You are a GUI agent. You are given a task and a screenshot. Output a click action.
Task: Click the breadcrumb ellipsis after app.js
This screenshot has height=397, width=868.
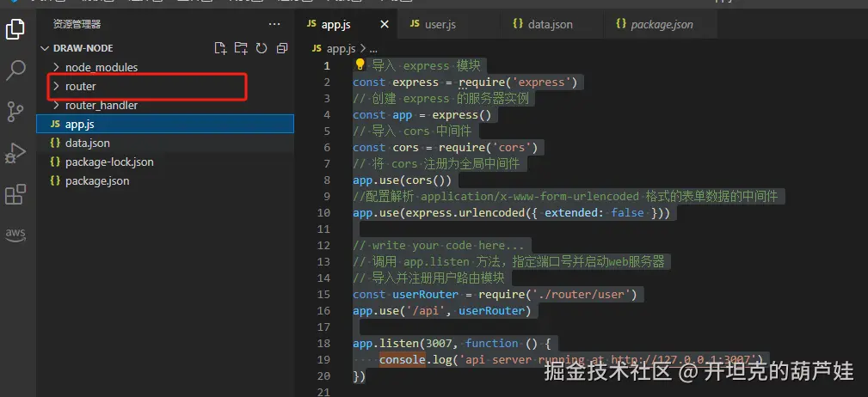coord(372,49)
